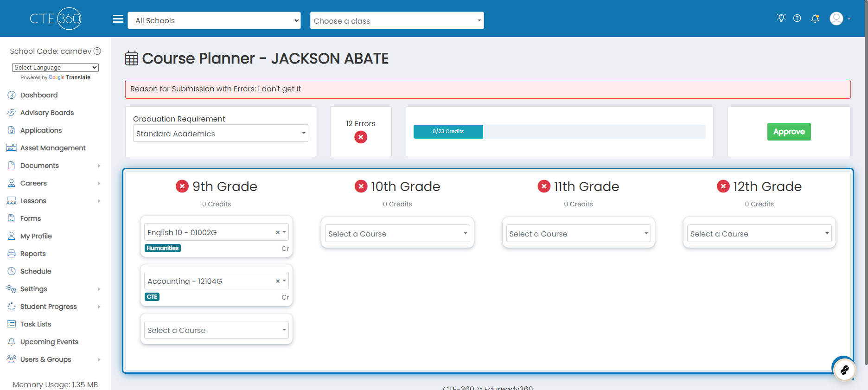Open the Dashboard link
This screenshot has width=868, height=390.
pyautogui.click(x=39, y=95)
